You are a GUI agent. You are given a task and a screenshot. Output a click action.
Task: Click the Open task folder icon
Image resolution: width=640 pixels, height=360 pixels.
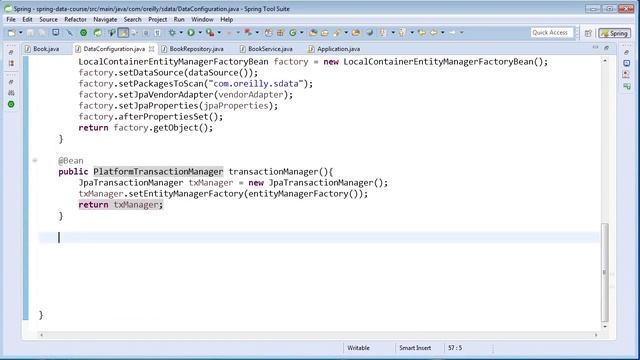tap(325, 33)
